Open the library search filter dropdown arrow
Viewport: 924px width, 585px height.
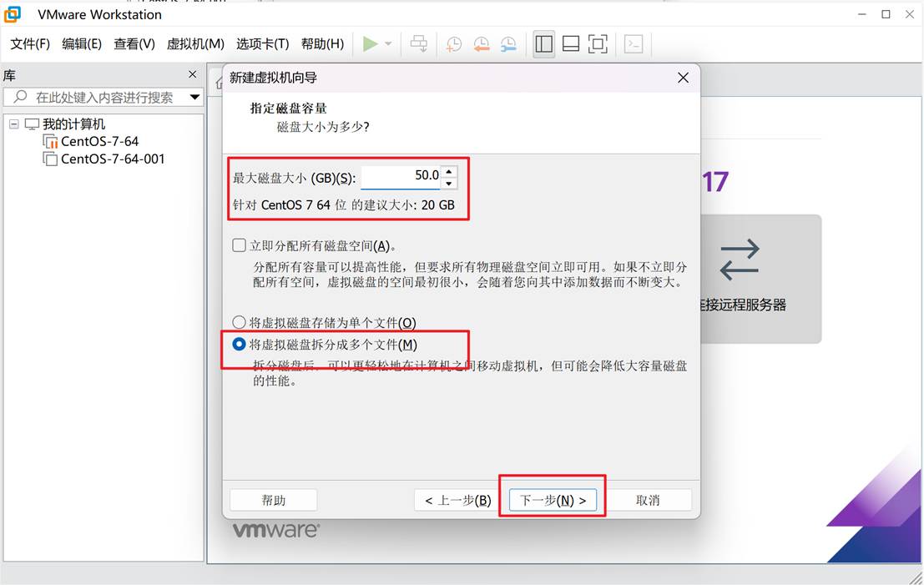pos(194,97)
